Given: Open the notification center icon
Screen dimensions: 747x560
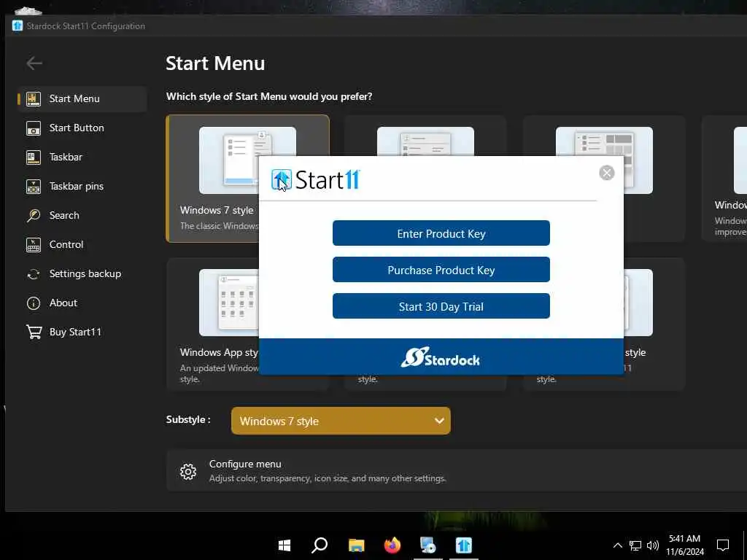Looking at the screenshot, I should click(723, 545).
